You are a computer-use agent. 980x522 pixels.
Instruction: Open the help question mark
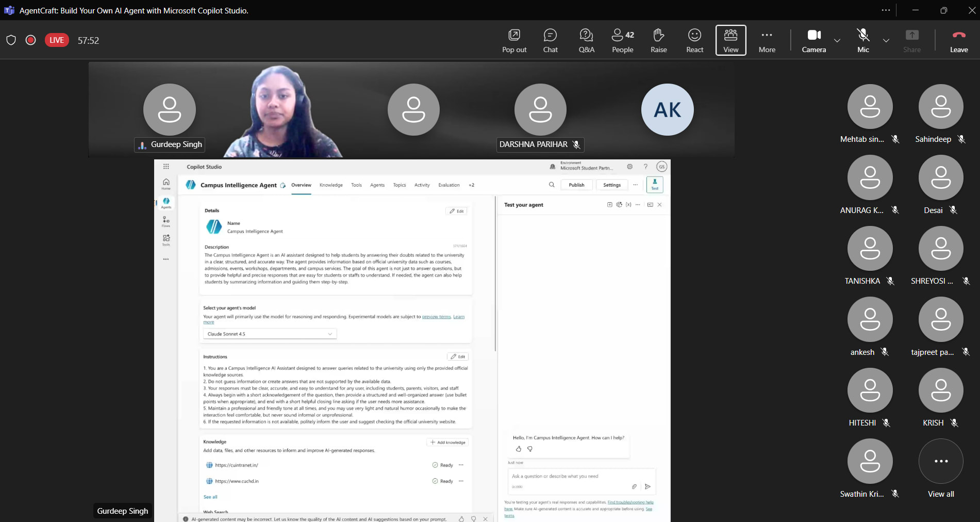pyautogui.click(x=645, y=167)
